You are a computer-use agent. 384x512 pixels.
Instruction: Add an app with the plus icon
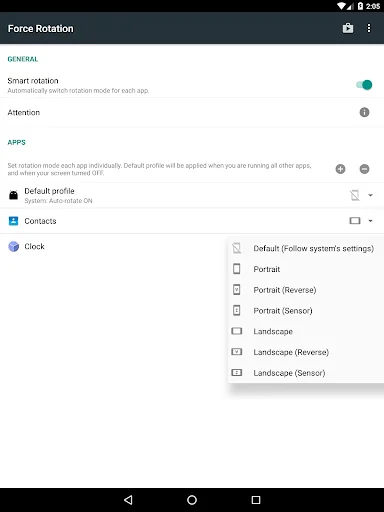[340, 169]
